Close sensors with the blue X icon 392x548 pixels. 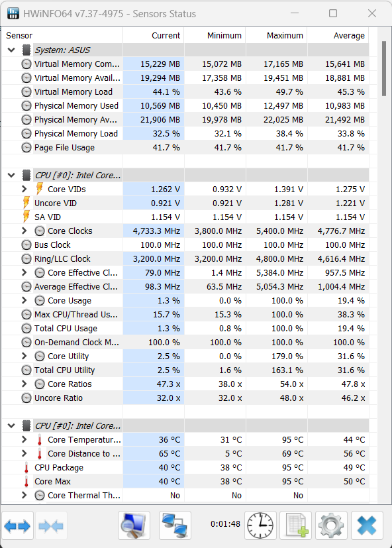367,525
